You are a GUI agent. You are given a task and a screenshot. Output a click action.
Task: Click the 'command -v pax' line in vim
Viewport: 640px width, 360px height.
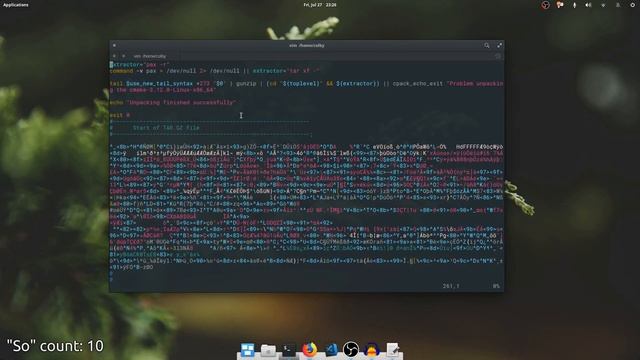(215, 71)
